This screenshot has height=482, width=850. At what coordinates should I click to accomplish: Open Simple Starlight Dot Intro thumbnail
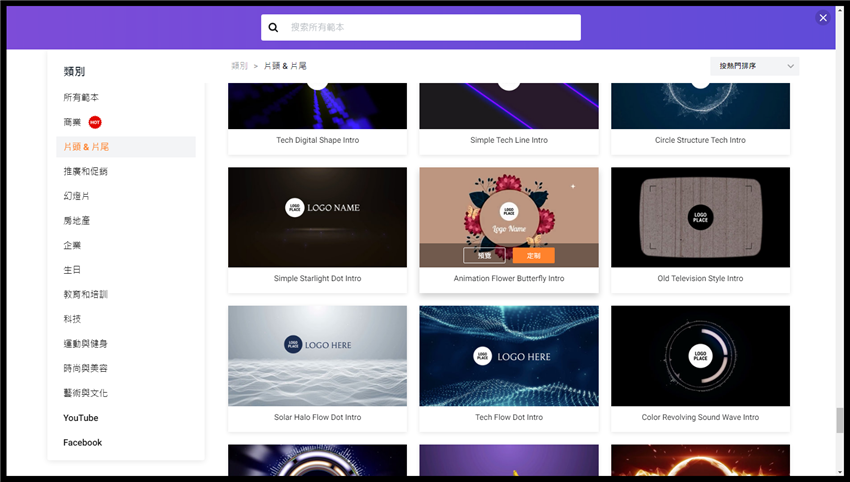pyautogui.click(x=318, y=217)
